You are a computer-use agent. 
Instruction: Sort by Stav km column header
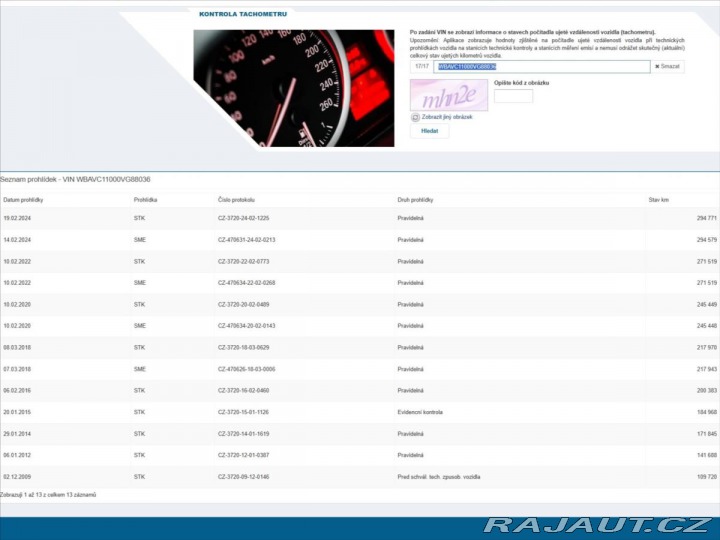click(x=658, y=200)
